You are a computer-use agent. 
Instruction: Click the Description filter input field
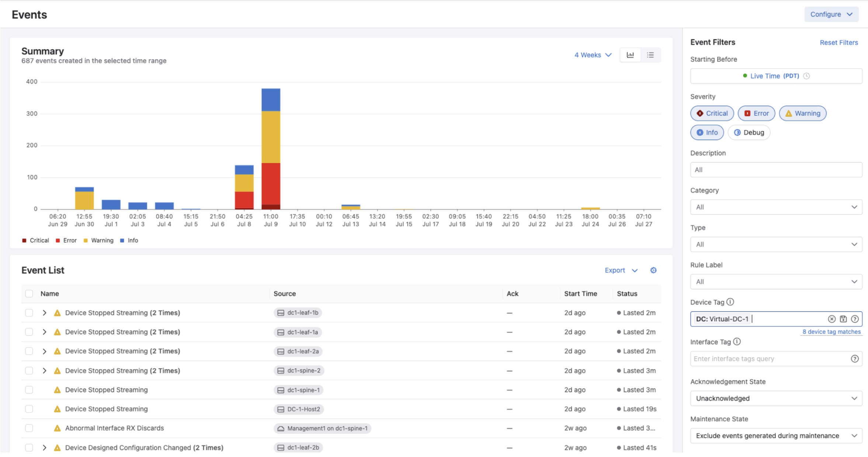tap(776, 170)
